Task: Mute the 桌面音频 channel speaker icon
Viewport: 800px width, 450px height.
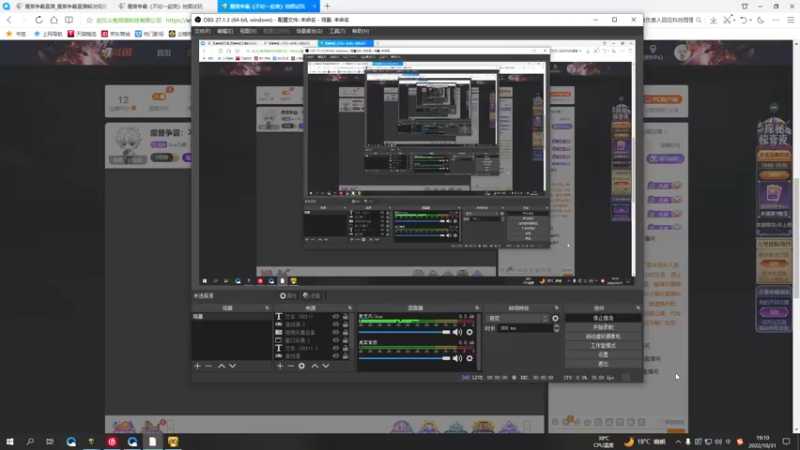Action: [457, 358]
